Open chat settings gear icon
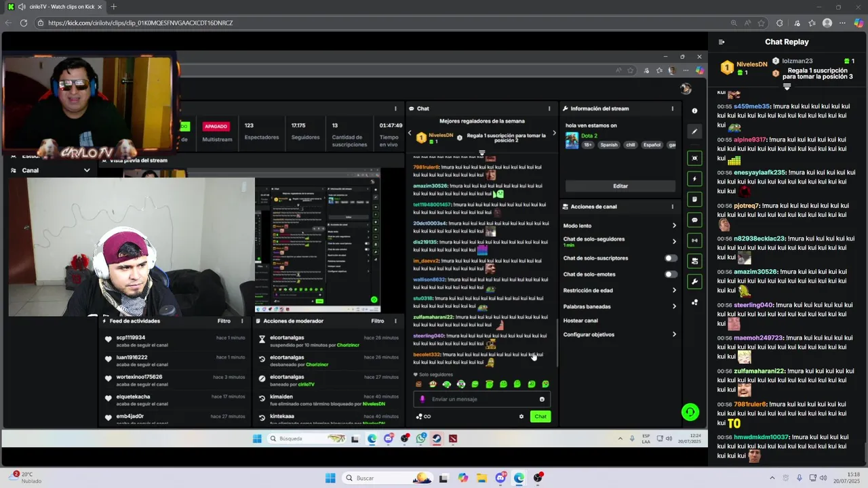 point(521,416)
